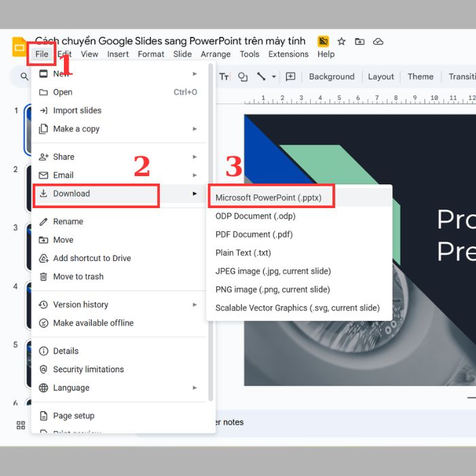Download as ODP Document (.odp)

point(299,216)
